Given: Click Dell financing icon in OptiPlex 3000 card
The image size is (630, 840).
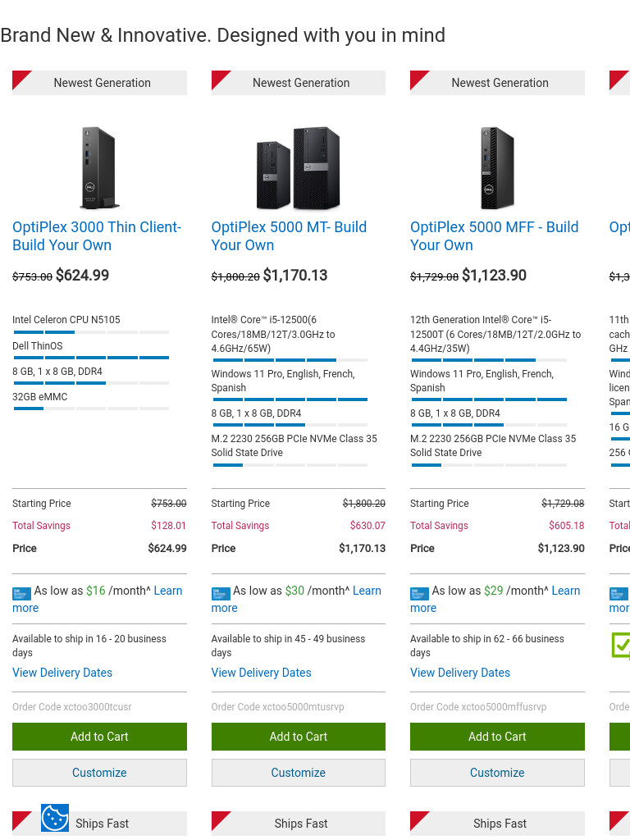Looking at the screenshot, I should tap(21, 593).
